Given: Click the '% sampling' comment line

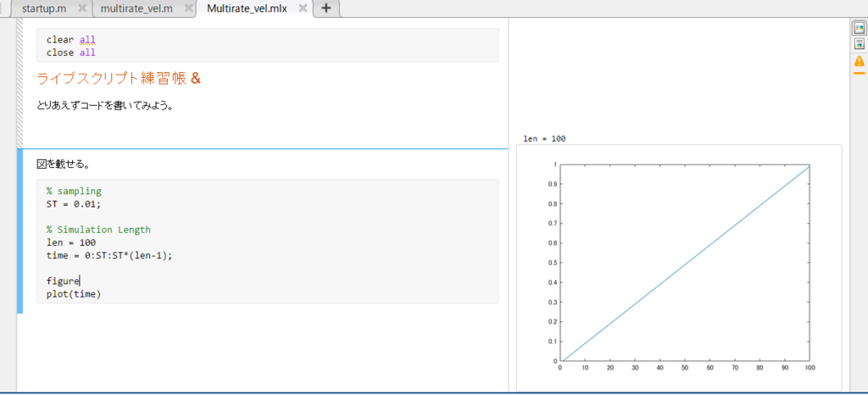Looking at the screenshot, I should (74, 192).
